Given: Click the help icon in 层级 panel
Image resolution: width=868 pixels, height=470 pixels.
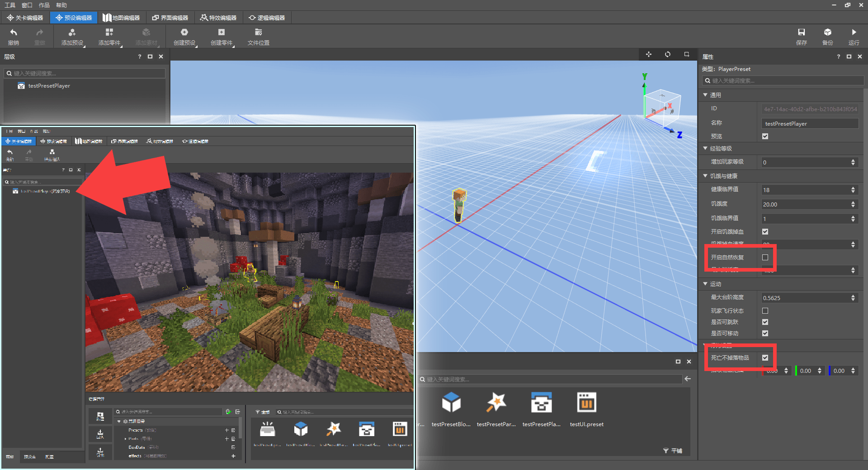Looking at the screenshot, I should pos(139,56).
